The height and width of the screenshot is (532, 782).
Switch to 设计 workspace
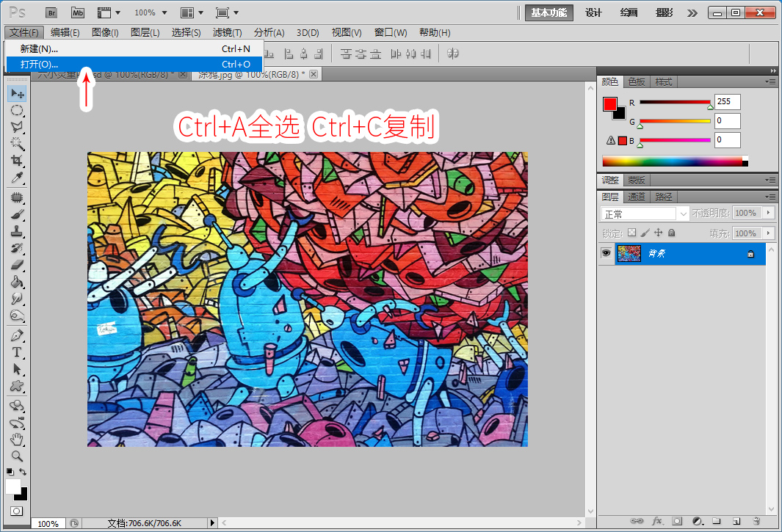593,12
